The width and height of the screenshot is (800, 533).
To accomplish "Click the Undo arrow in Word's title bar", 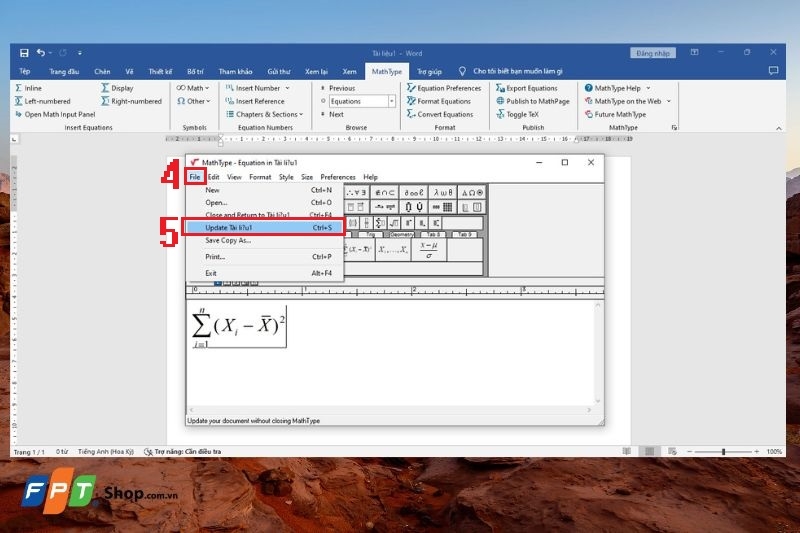I will click(41, 53).
